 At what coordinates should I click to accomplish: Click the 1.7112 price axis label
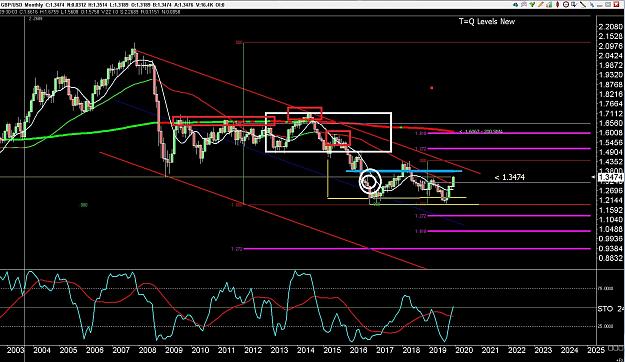[x=610, y=114]
